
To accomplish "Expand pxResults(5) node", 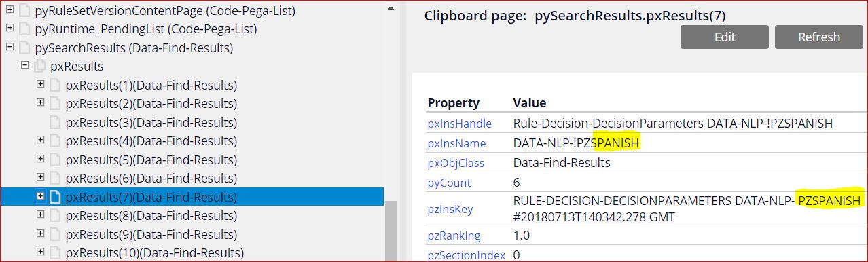I will (40, 159).
